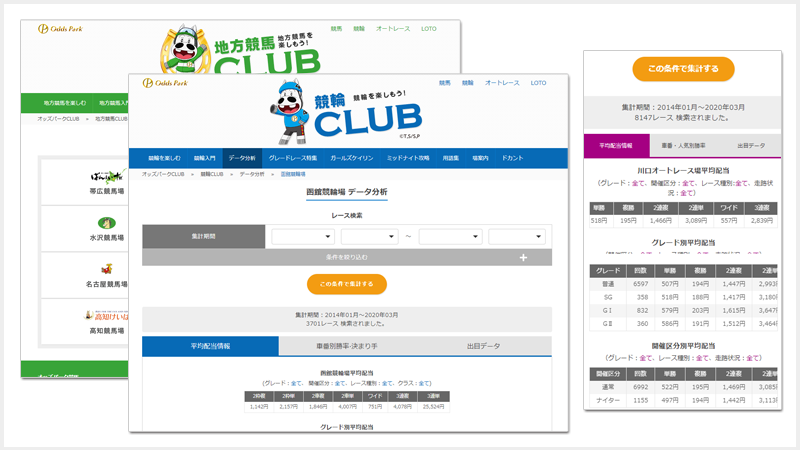Screen dimensions: 800x450
Task: Open the データ分析 menu item
Action: tap(241, 158)
